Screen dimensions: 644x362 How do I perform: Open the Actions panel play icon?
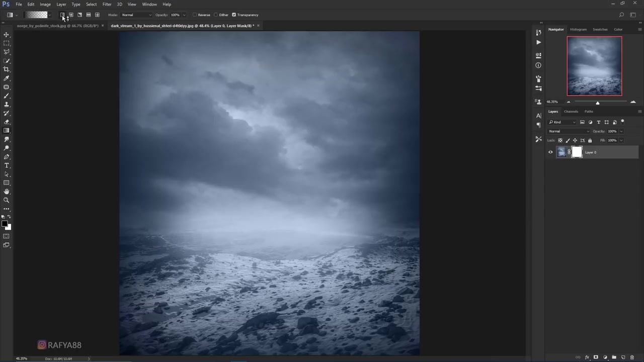coord(538,43)
